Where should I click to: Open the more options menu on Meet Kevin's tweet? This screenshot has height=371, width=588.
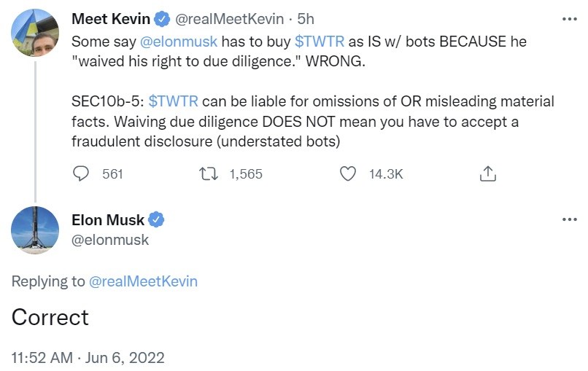click(x=569, y=18)
